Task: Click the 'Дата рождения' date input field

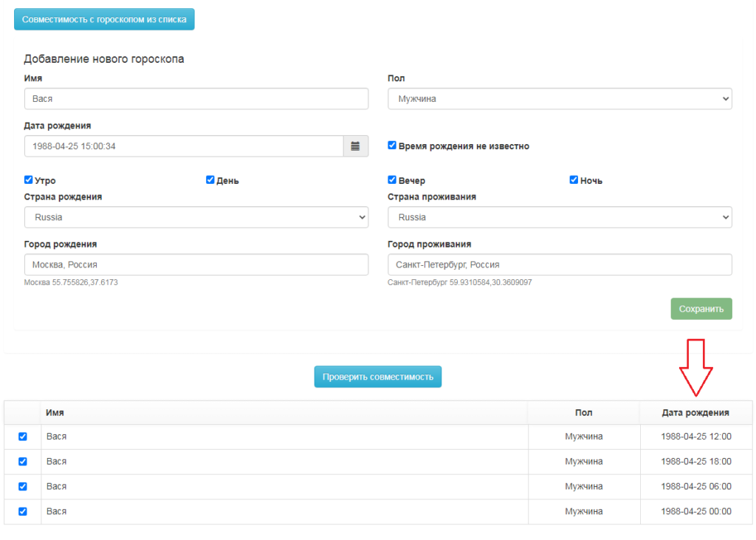Action: pyautogui.click(x=184, y=146)
